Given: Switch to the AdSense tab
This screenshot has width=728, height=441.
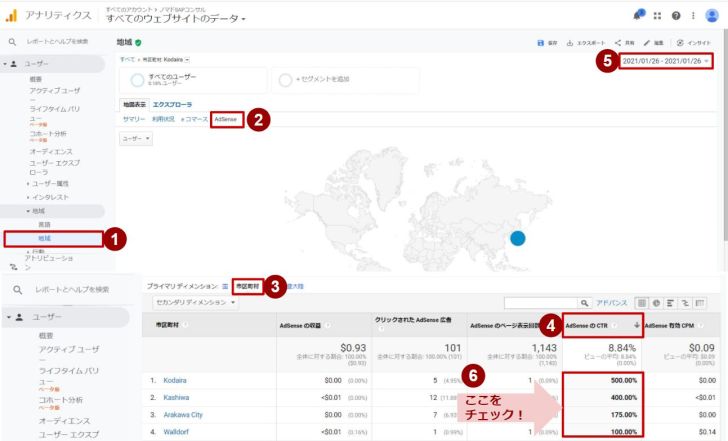Looking at the screenshot, I should click(x=227, y=119).
